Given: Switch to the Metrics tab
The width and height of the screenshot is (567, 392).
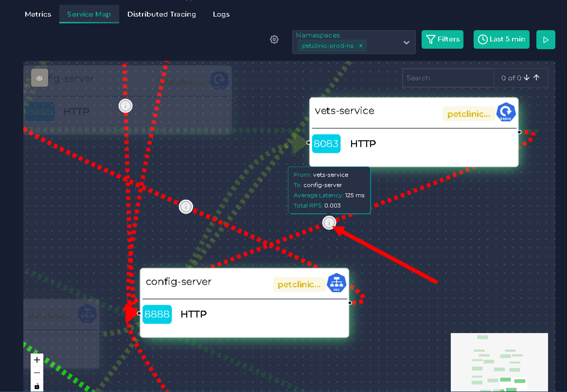Looking at the screenshot, I should point(38,14).
